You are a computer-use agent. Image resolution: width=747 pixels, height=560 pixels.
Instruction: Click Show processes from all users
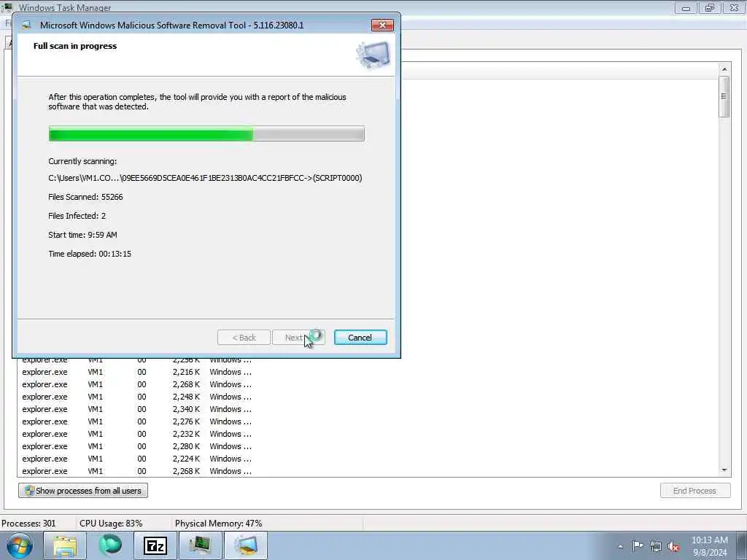[83, 491]
